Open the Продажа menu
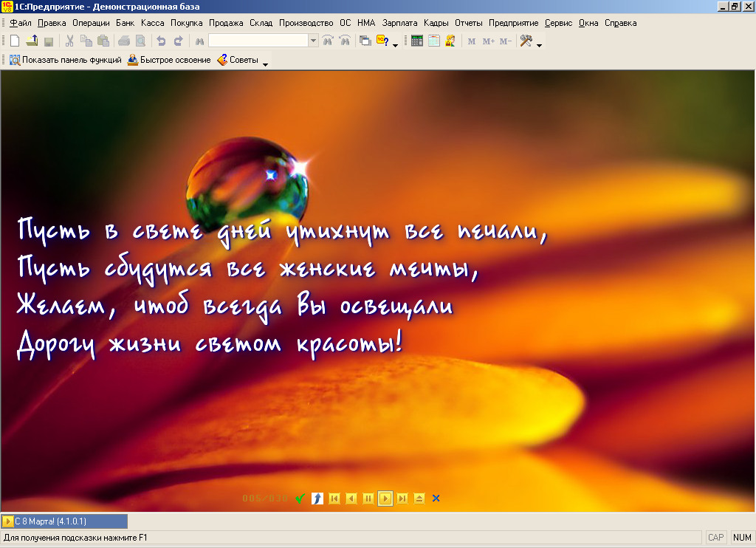Image resolution: width=756 pixels, height=548 pixels. coord(226,23)
